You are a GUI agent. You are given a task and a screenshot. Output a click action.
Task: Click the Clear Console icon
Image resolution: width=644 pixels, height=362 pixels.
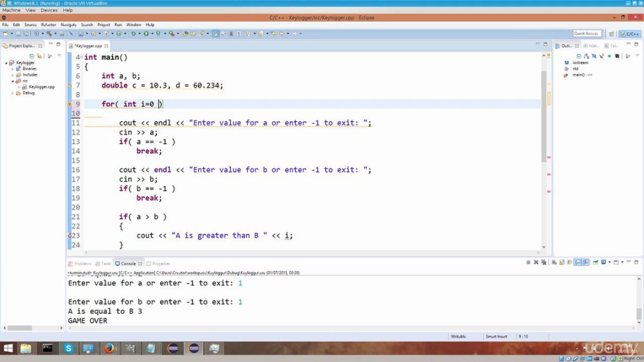tap(554, 262)
